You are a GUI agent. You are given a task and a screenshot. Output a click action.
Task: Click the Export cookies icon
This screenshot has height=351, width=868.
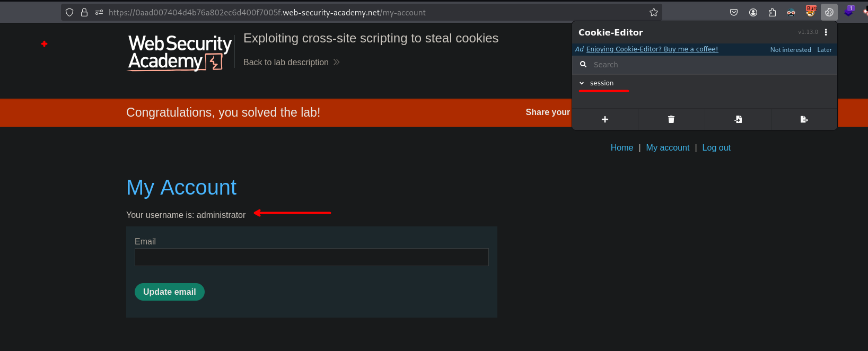click(x=804, y=119)
